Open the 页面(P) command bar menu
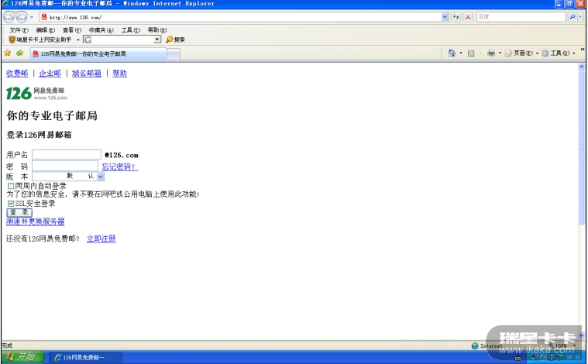The image size is (588, 364). (x=521, y=53)
